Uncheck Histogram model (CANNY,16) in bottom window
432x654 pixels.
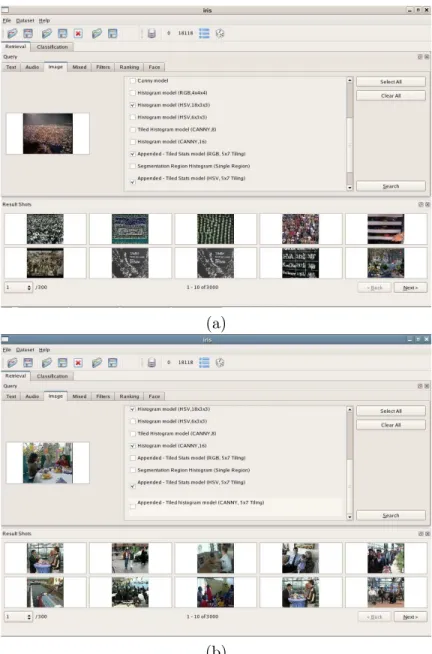click(x=133, y=446)
